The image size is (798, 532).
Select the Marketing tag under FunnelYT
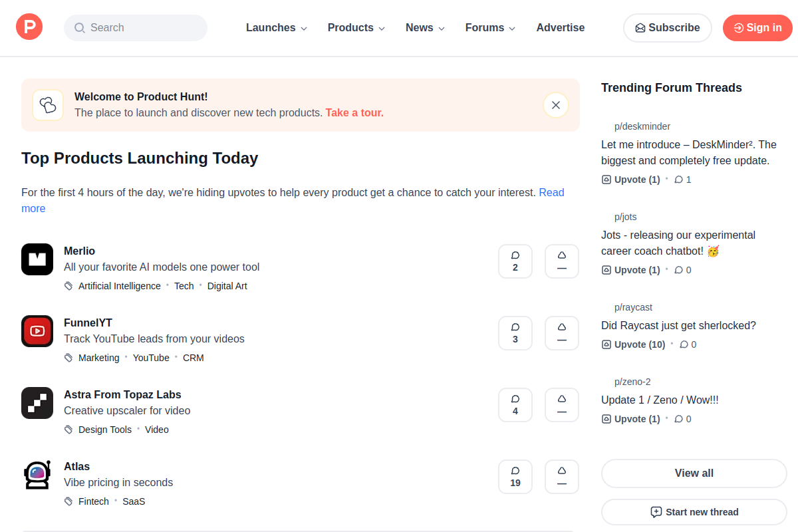click(99, 358)
